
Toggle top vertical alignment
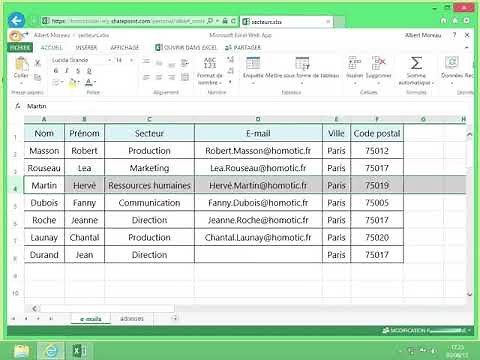click(x=146, y=61)
